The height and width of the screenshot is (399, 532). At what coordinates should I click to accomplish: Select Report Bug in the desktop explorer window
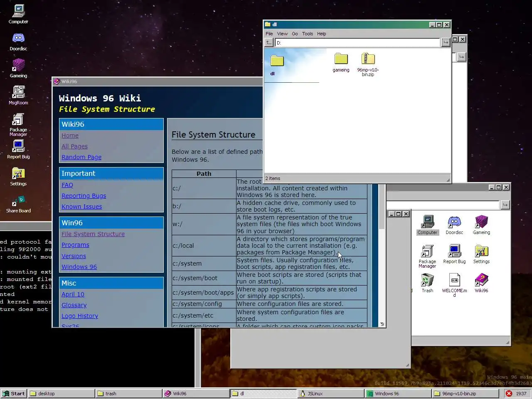point(454,254)
